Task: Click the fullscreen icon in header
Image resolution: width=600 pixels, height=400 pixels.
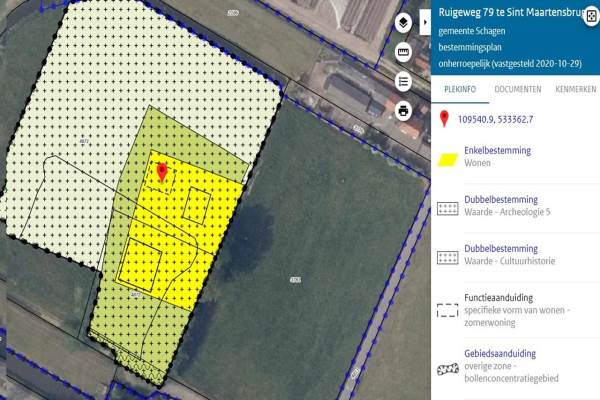Action: (x=592, y=16)
